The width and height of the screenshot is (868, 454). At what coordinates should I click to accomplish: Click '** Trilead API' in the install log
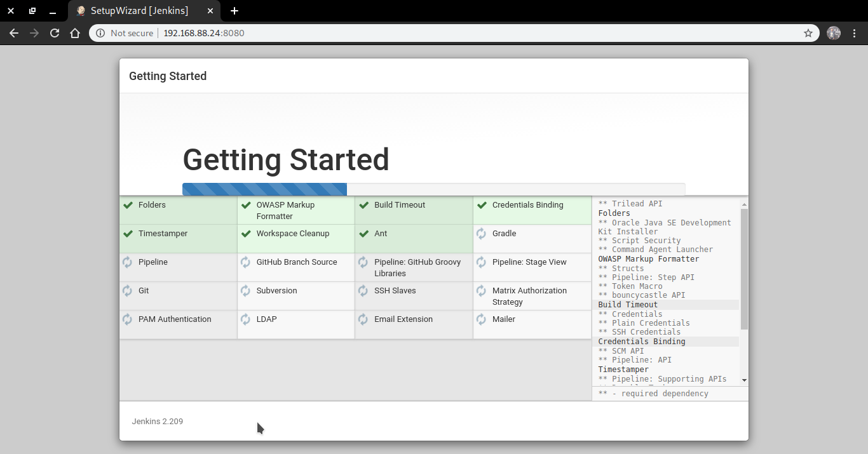click(630, 204)
